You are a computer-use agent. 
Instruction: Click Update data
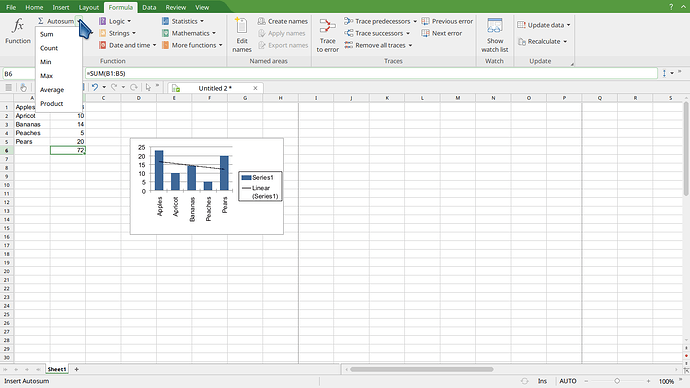[x=540, y=25]
